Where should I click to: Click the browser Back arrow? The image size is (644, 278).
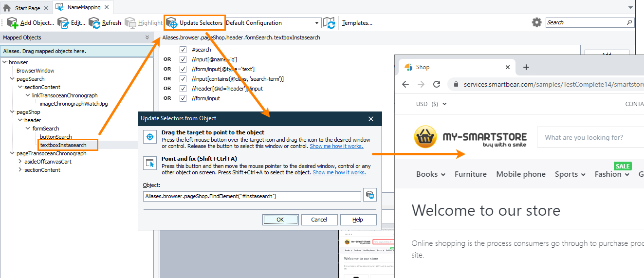(405, 84)
